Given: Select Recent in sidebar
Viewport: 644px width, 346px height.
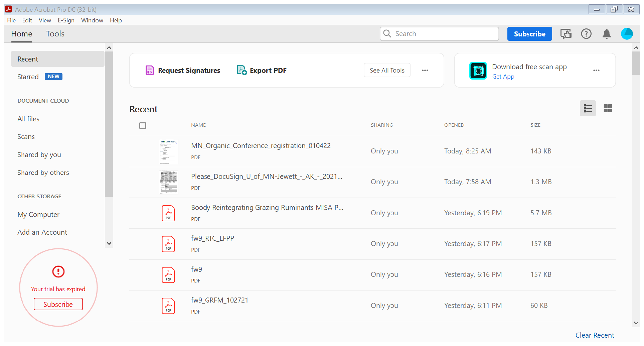Looking at the screenshot, I should (x=58, y=59).
